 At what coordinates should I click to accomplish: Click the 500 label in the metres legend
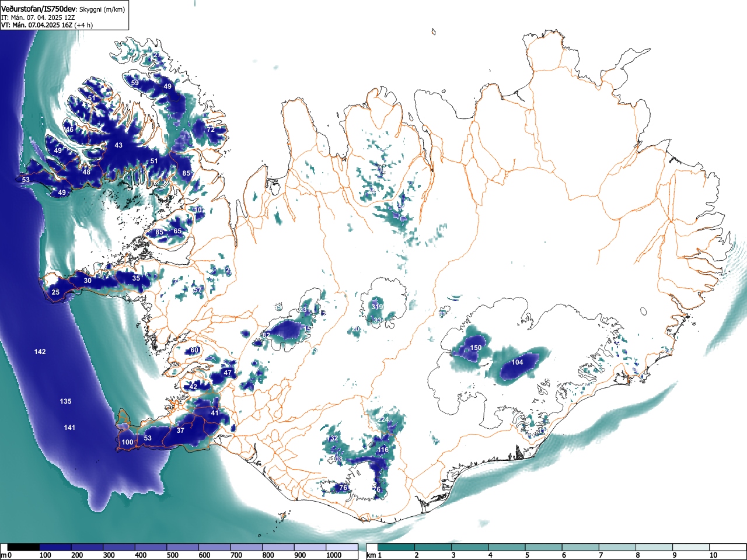[x=173, y=555]
